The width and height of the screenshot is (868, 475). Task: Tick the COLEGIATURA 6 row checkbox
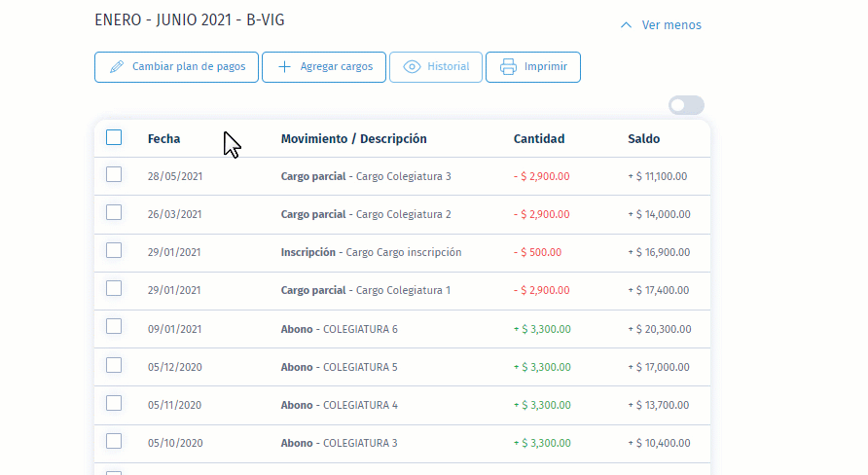pos(114,326)
